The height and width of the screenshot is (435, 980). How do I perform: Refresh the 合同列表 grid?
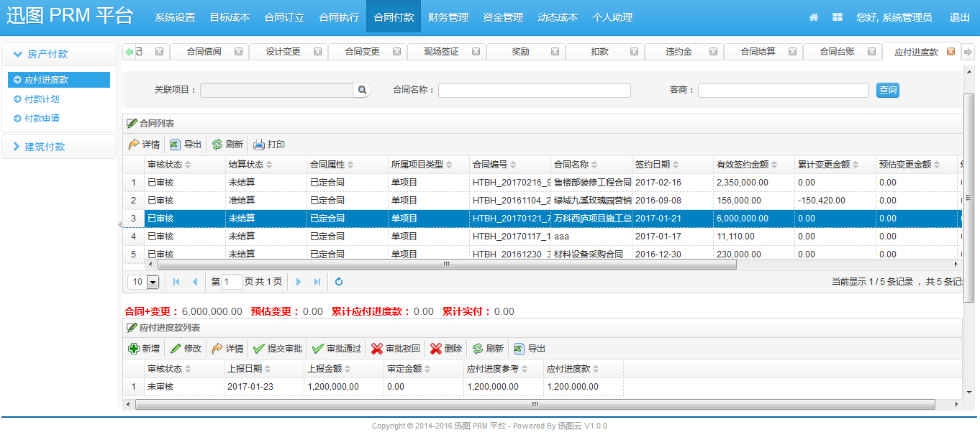[227, 145]
